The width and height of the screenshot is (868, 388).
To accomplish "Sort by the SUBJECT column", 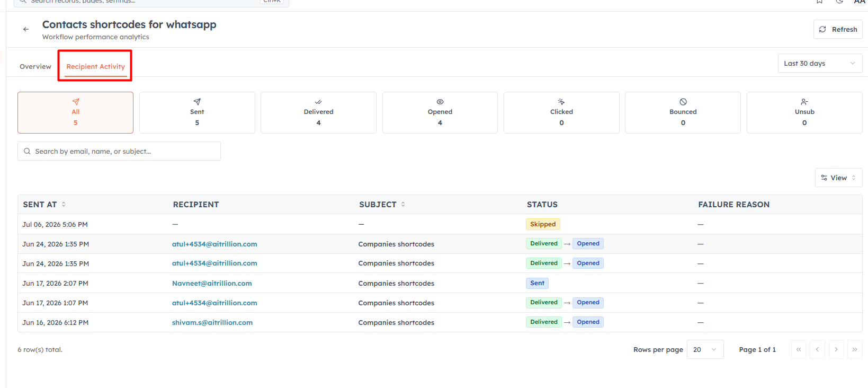I will click(x=382, y=204).
